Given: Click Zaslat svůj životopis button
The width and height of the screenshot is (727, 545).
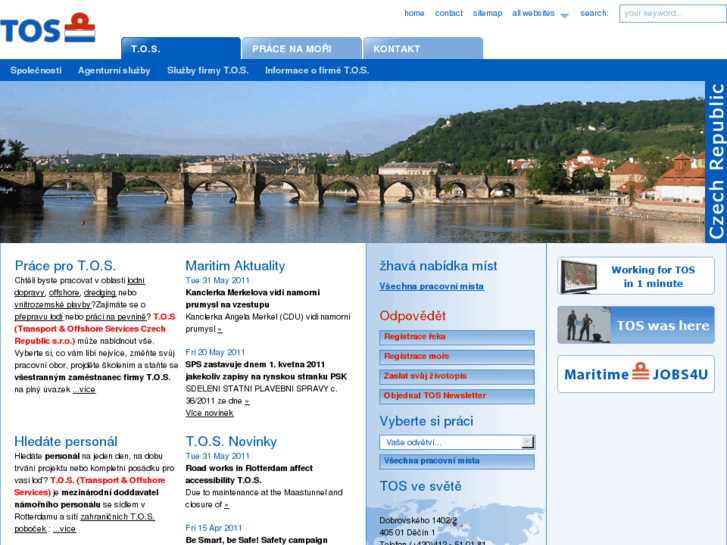Looking at the screenshot, I should pyautogui.click(x=457, y=376).
